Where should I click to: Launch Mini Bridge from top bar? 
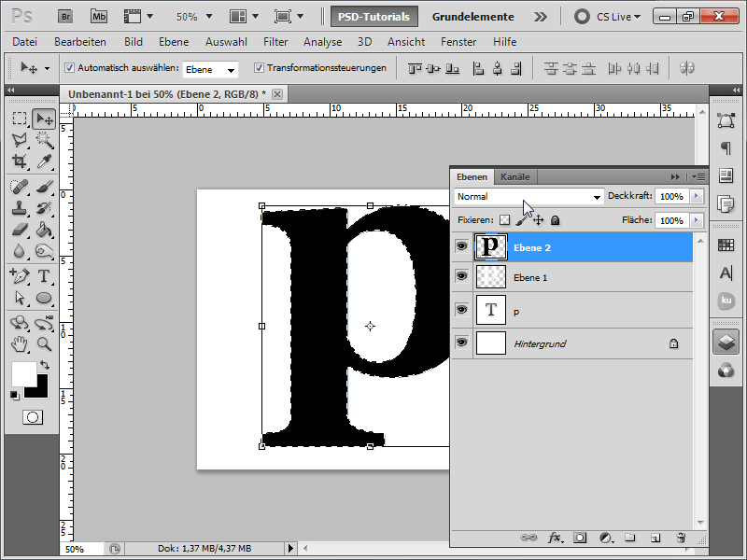click(99, 17)
